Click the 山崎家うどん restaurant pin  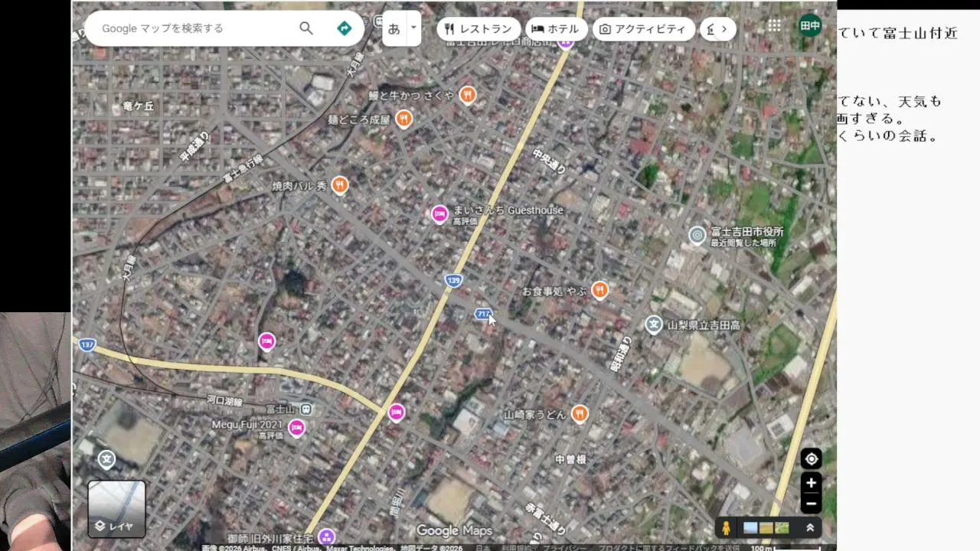point(580,414)
